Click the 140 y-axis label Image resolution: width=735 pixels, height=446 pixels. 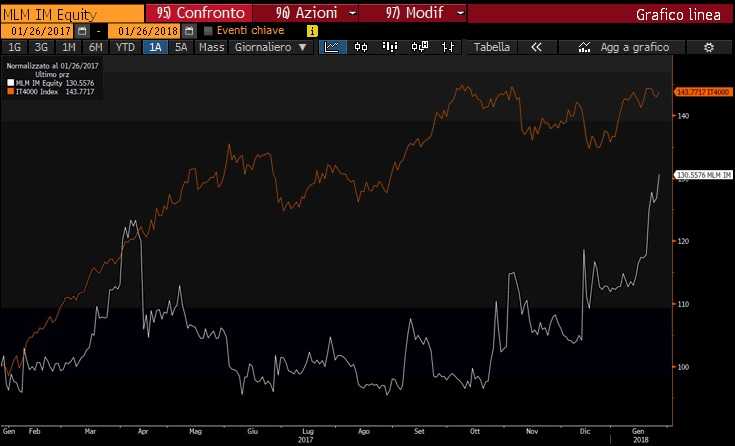(x=683, y=116)
